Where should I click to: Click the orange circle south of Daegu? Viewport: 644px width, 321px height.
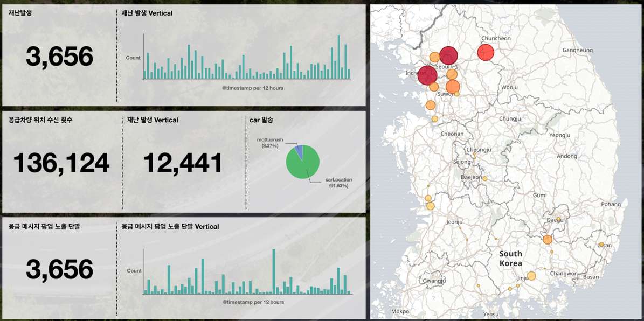point(548,240)
